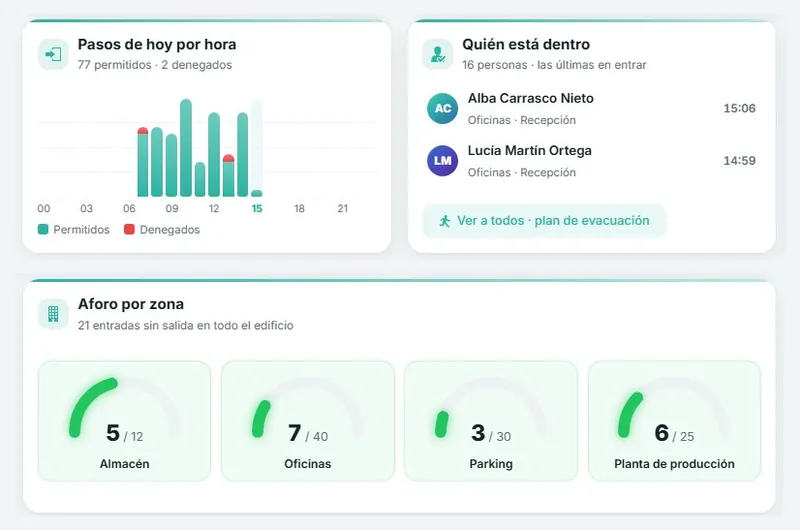Click the 12 hour axis label
Screen dimensions: 800x530
(214, 208)
